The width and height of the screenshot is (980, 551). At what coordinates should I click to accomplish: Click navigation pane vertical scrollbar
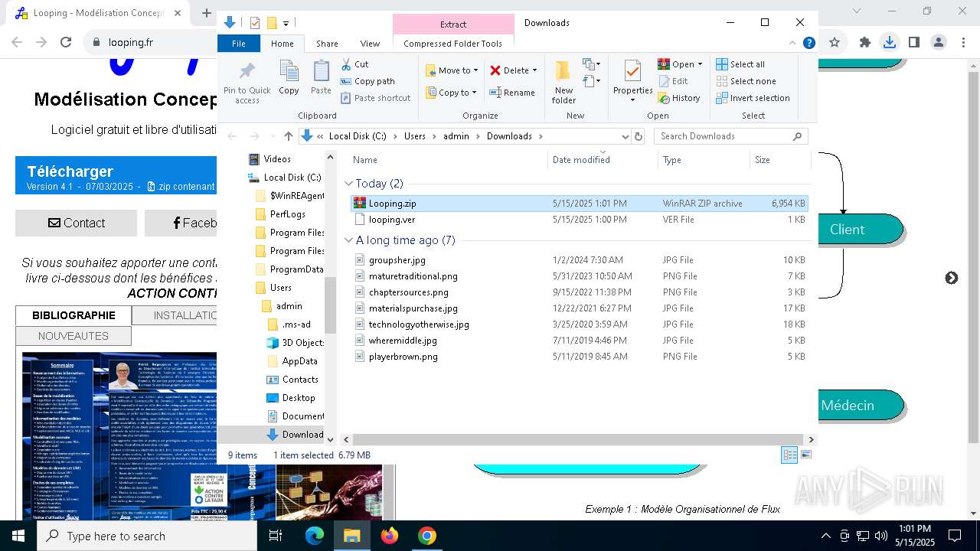click(x=331, y=306)
